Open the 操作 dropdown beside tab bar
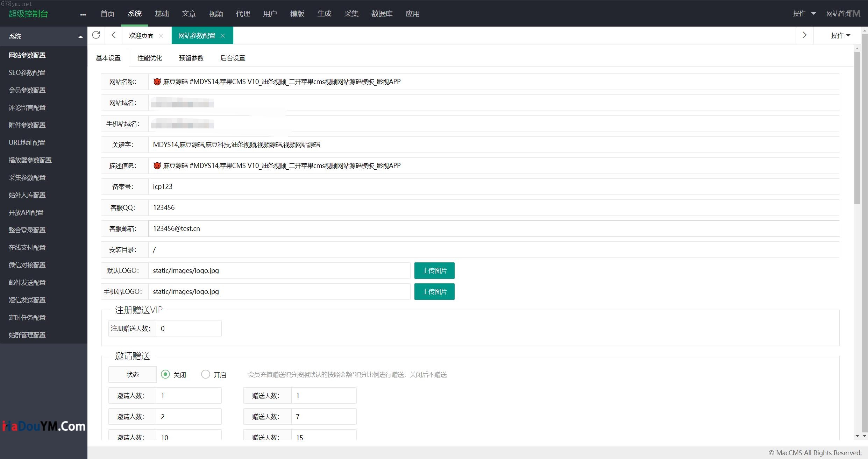The width and height of the screenshot is (868, 459). tap(840, 35)
